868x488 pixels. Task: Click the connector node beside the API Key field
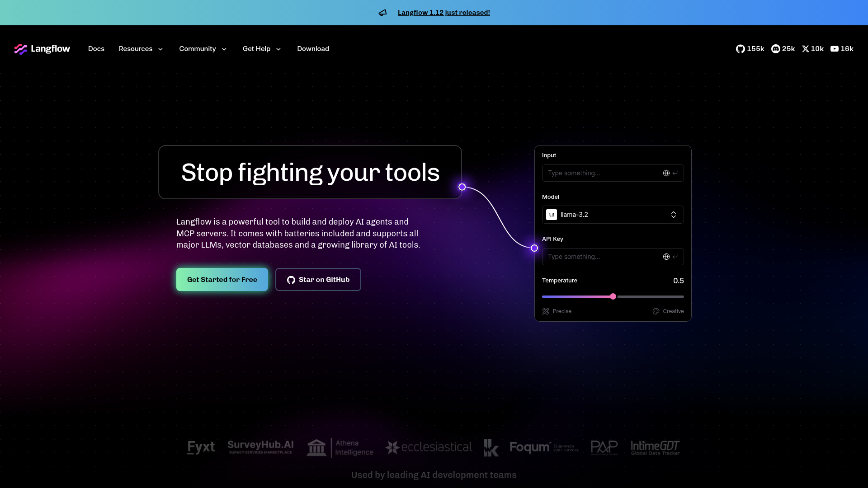(x=534, y=248)
